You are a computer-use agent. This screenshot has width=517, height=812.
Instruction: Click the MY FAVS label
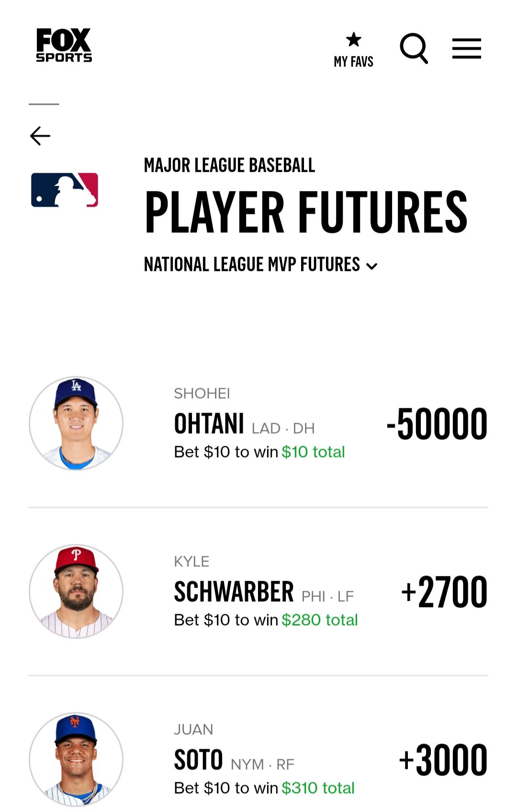354,62
